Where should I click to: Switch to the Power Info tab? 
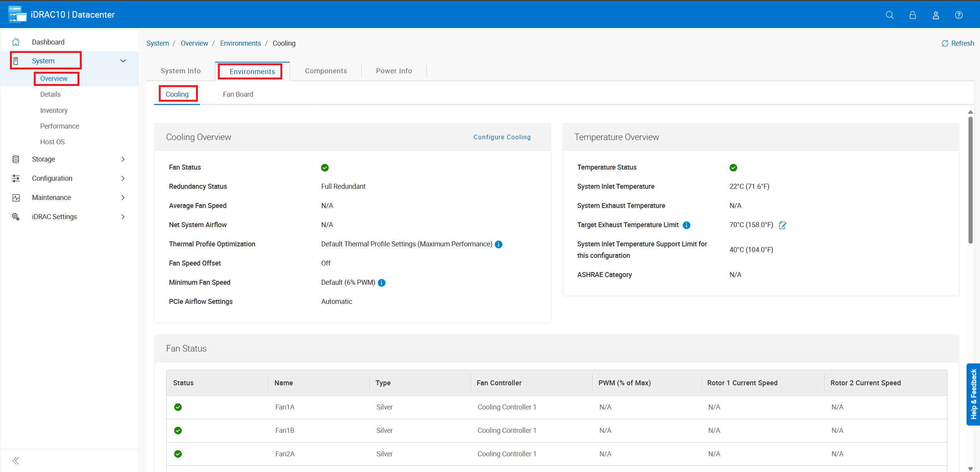(394, 71)
